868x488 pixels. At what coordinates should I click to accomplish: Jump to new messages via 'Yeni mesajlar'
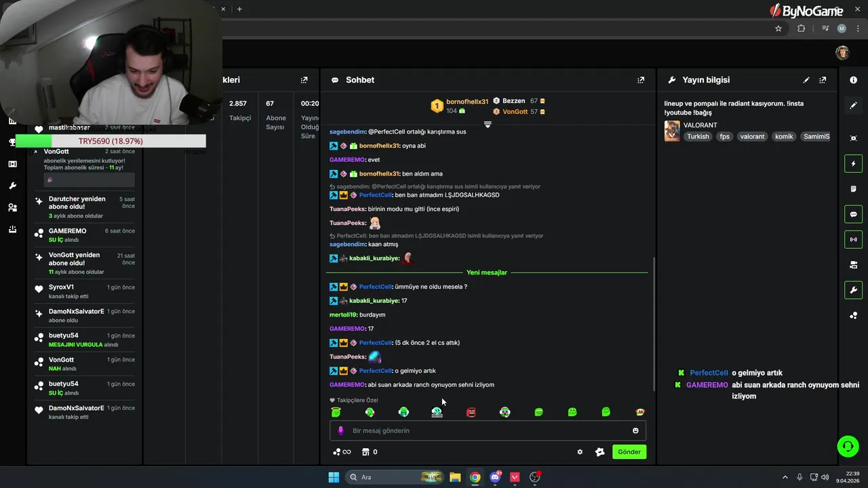pyautogui.click(x=487, y=272)
